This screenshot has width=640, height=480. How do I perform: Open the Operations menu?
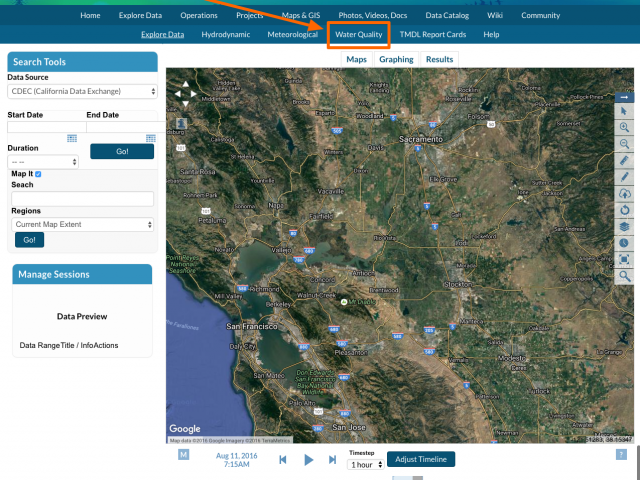pos(199,16)
